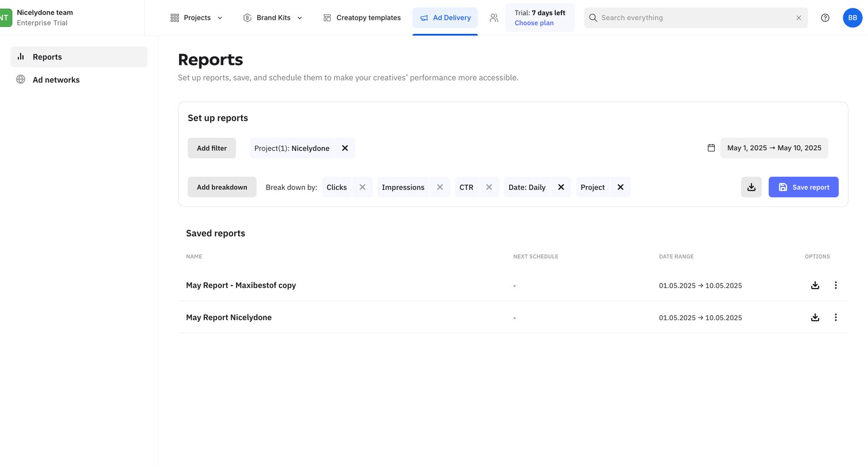The height and width of the screenshot is (467, 868).
Task: Click the CTR breakdown chip
Action: 466,187
